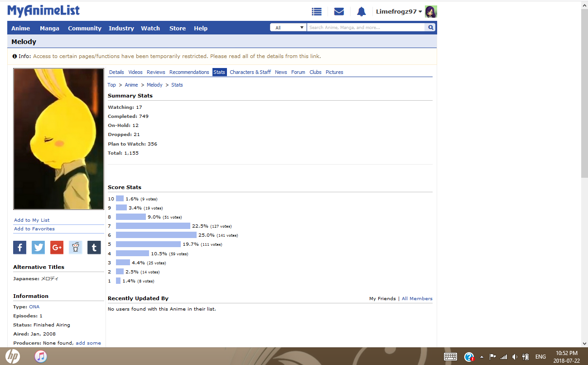Open the Community menu
Image resolution: width=588 pixels, height=365 pixels.
[x=85, y=28]
